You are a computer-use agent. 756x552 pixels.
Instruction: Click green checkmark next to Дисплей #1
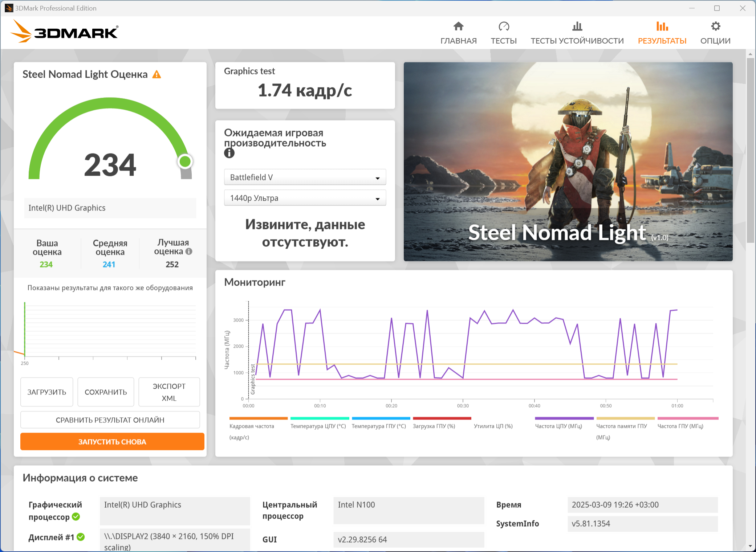point(81,537)
